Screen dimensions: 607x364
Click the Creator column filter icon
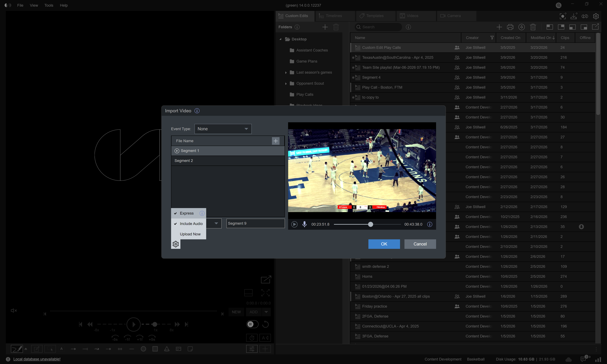pyautogui.click(x=492, y=38)
